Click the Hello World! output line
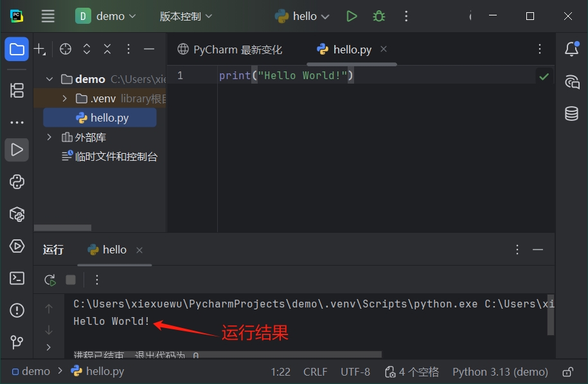 click(111, 322)
